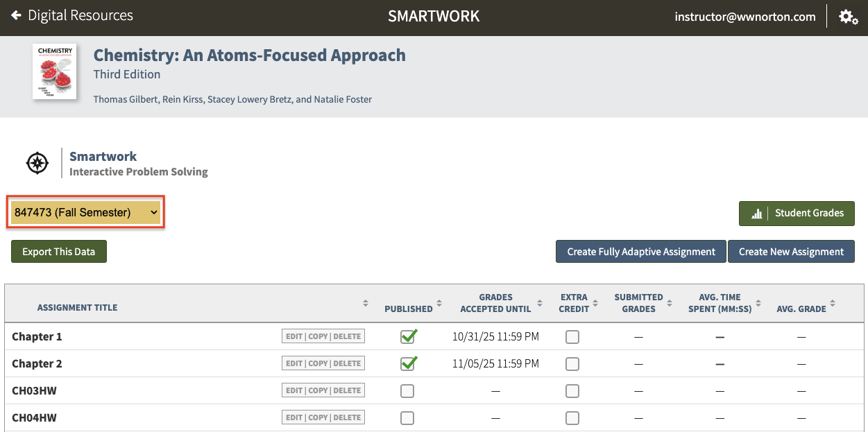Edit the Chapter 2 assignment
The height and width of the screenshot is (432, 868).
click(294, 363)
